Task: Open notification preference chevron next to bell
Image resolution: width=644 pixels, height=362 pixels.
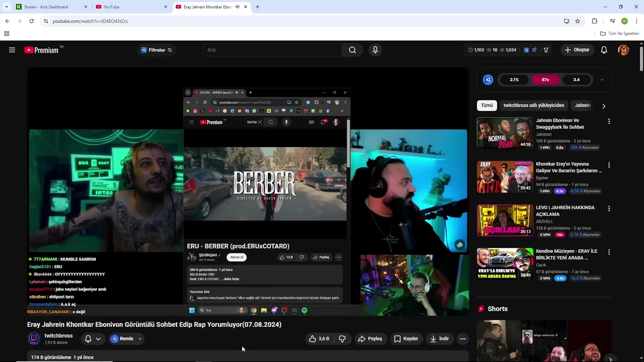Action: tap(98, 339)
